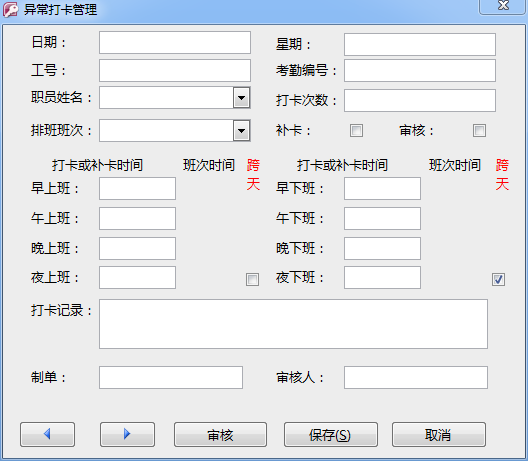The height and width of the screenshot is (461, 528).
Task: Click the 取消 button
Action: coord(439,434)
